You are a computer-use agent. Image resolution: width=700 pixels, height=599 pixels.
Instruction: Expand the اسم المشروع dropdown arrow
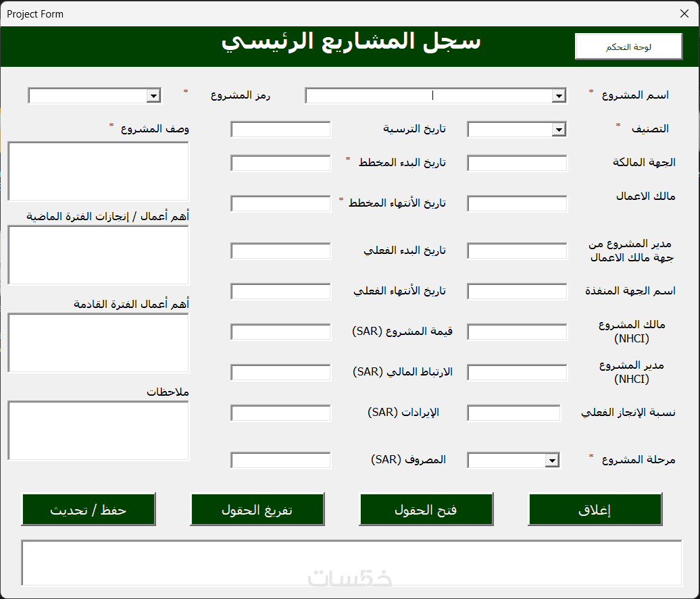tap(559, 96)
